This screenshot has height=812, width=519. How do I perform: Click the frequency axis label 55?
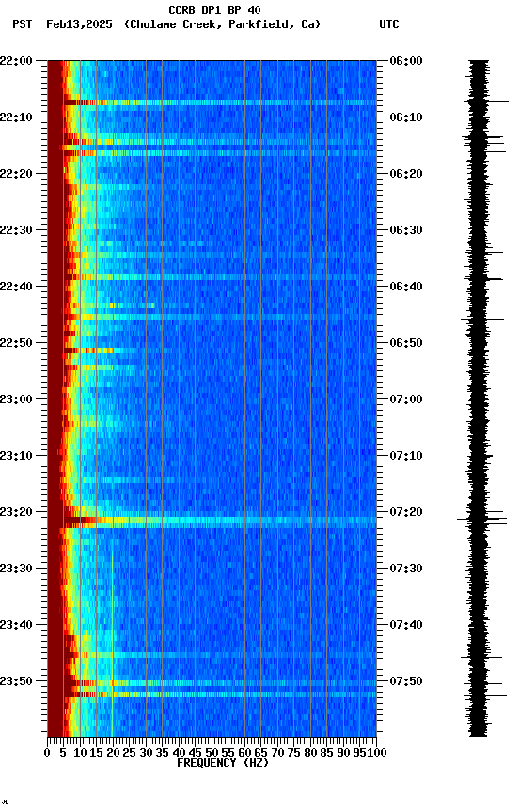tap(228, 753)
